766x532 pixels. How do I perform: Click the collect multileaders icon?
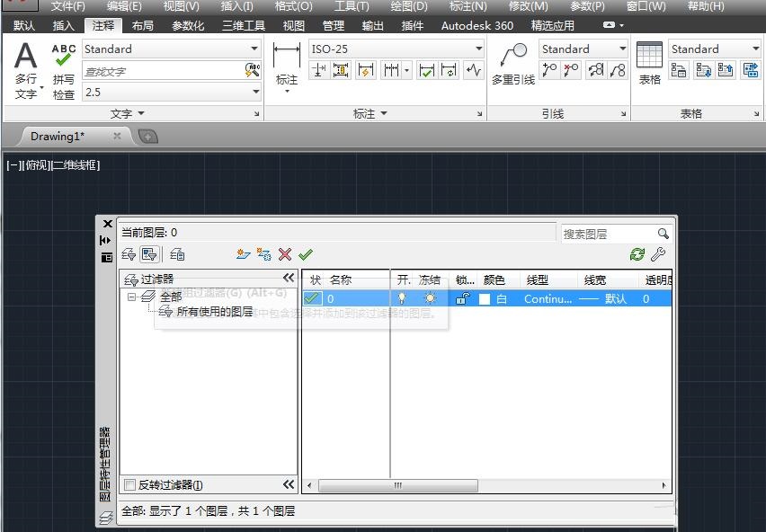(618, 70)
